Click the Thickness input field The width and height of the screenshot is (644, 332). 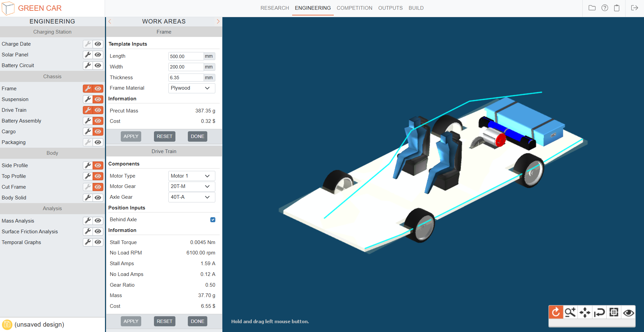(x=185, y=78)
